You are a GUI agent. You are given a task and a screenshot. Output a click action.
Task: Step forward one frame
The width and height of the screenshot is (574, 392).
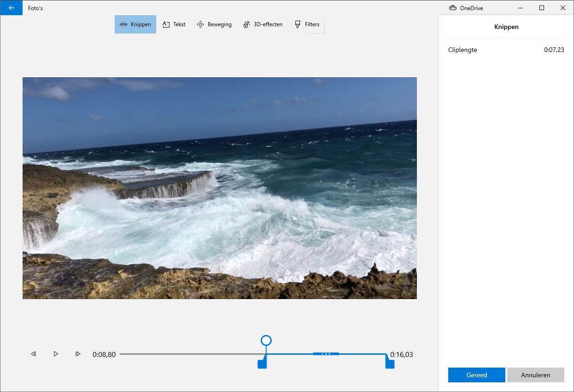point(78,354)
